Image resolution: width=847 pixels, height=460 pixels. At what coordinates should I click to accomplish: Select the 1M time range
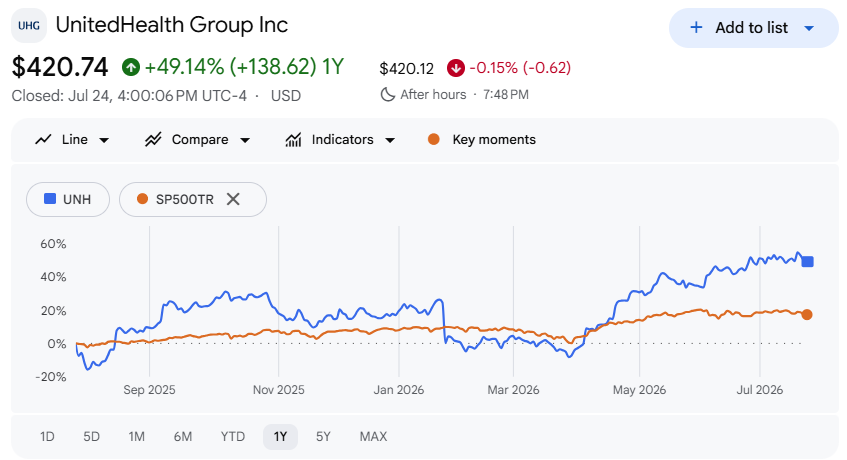coord(137,436)
